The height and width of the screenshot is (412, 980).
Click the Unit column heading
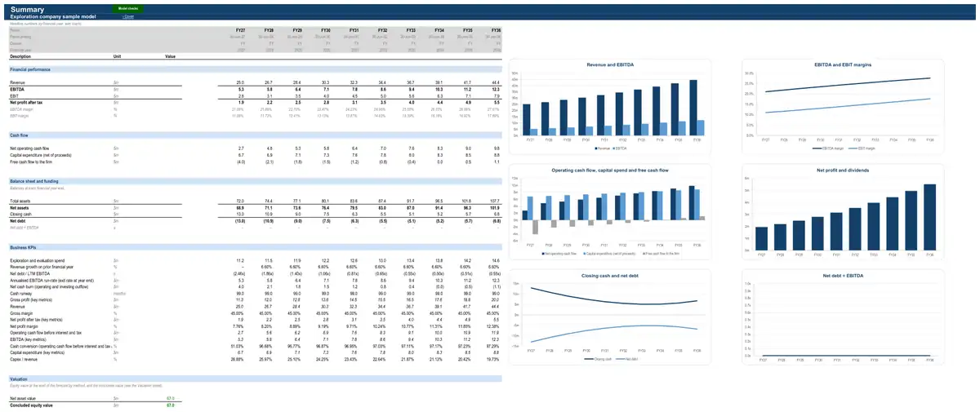tap(117, 56)
